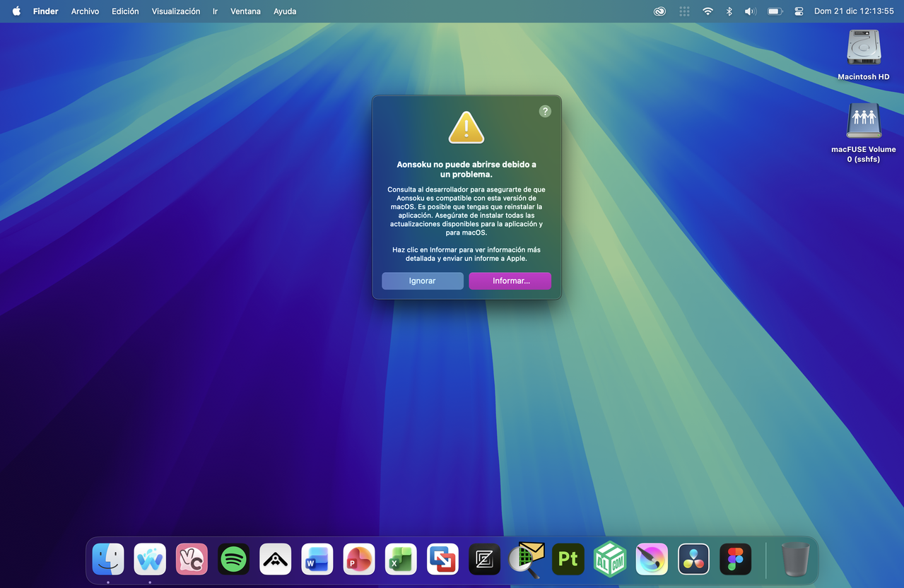
Task: Open VMware Fusion from the Dock
Action: point(442,559)
